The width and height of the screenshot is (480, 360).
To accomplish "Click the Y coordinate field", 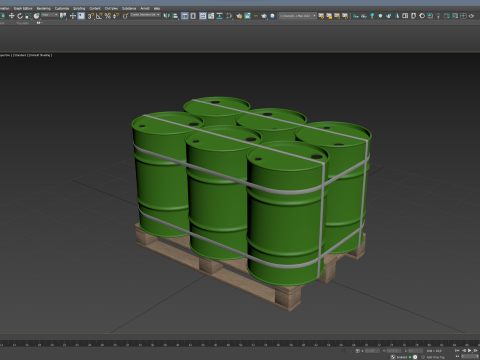I will tap(393, 351).
